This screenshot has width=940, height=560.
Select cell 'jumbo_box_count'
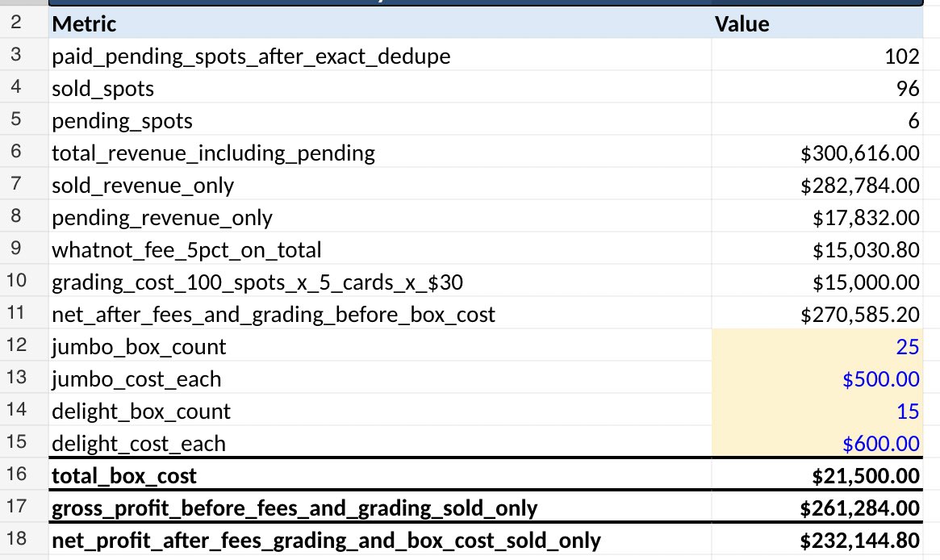(380, 346)
